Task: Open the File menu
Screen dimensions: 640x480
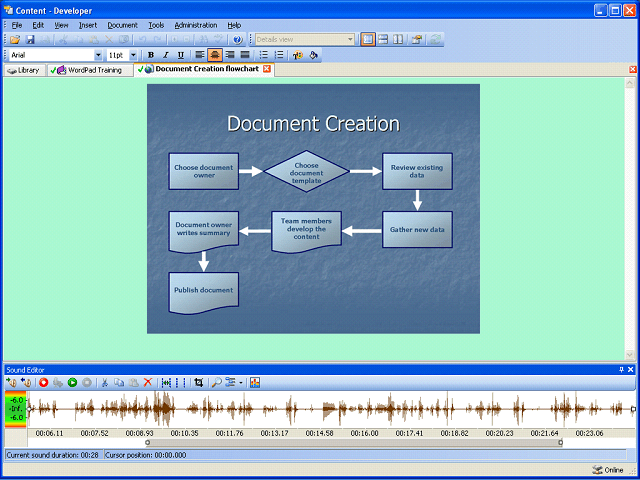Action: point(17,25)
